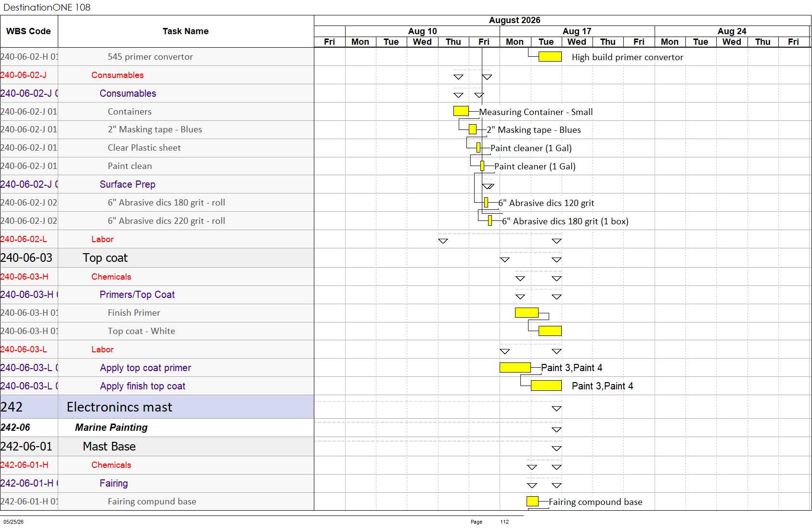Click the WBS Code column header

coord(29,31)
